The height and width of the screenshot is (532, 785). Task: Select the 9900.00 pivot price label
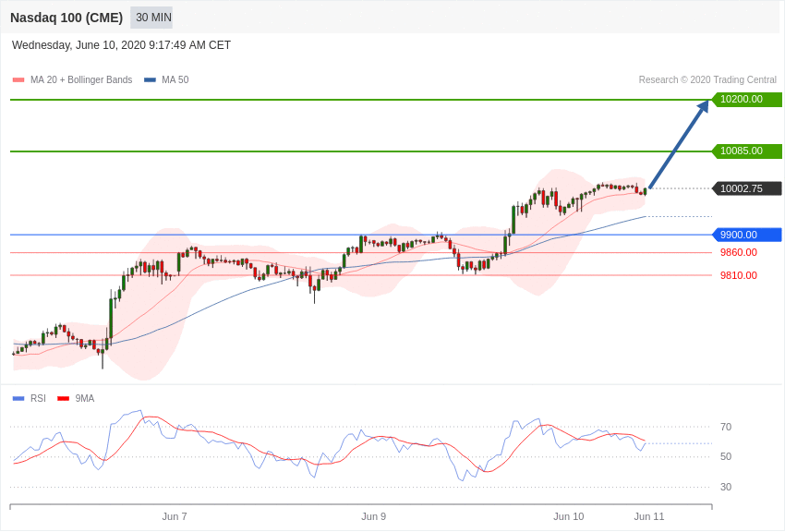coord(746,235)
